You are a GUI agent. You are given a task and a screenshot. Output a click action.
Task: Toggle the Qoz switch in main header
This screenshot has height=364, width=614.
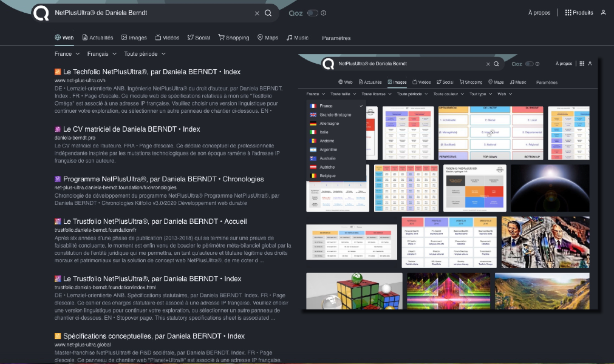[313, 13]
